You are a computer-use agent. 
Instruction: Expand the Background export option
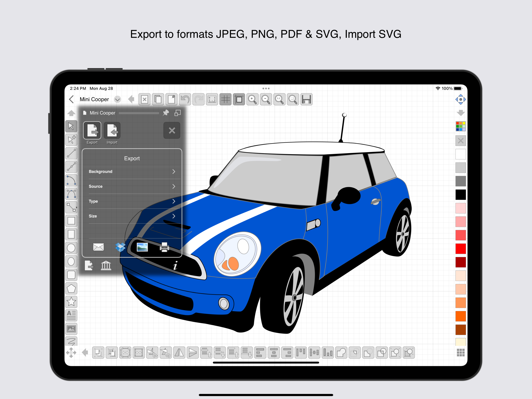(x=132, y=172)
